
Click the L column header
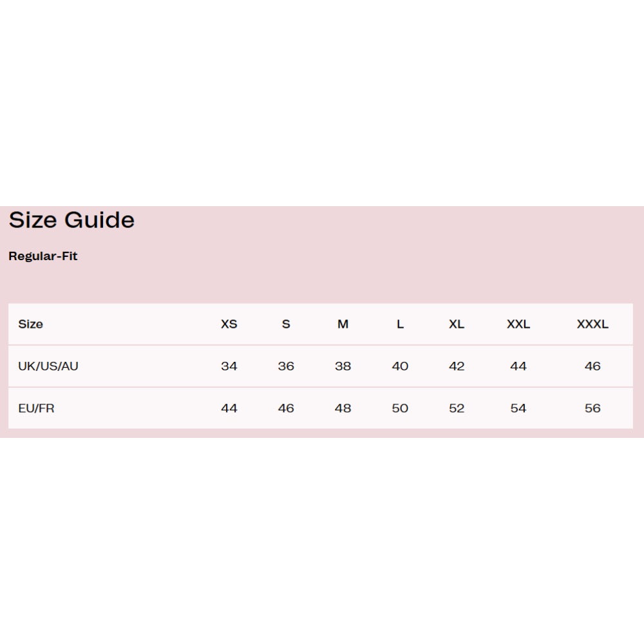[x=400, y=325]
